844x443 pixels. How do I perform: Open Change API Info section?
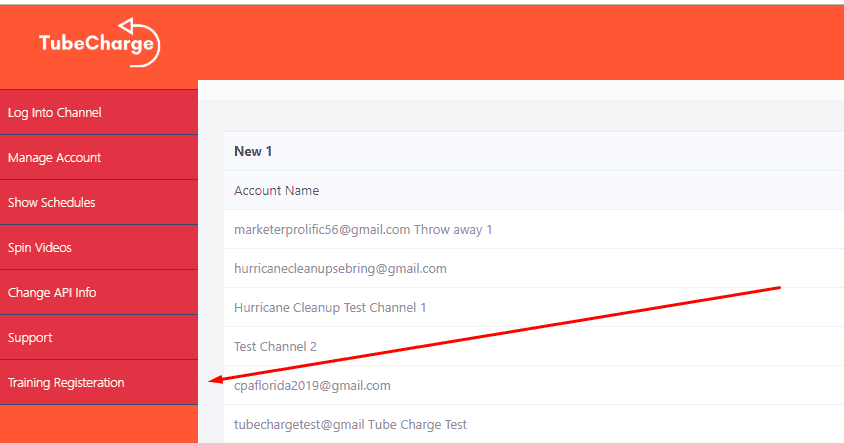pos(52,293)
